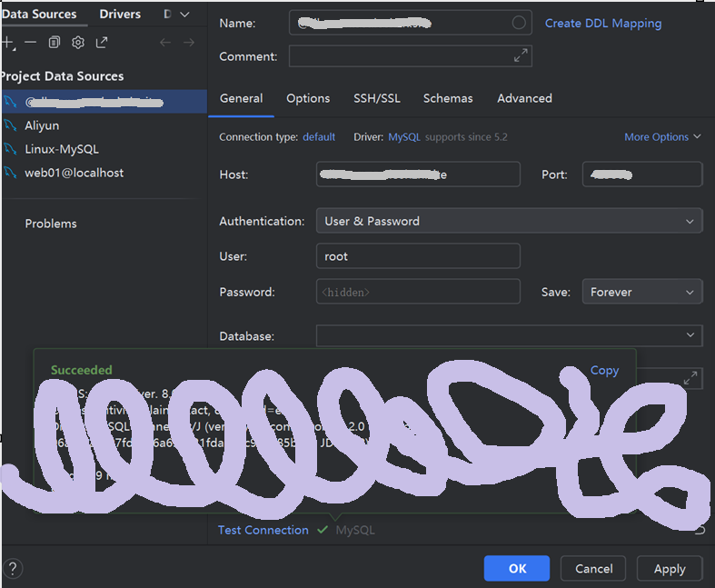This screenshot has width=715, height=588.
Task: Click the Apply button
Action: coord(670,568)
